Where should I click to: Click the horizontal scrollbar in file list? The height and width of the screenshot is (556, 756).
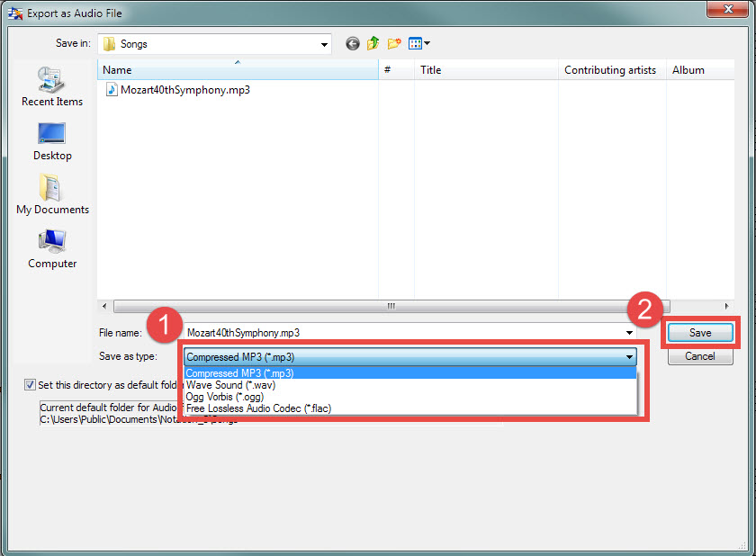point(391,306)
